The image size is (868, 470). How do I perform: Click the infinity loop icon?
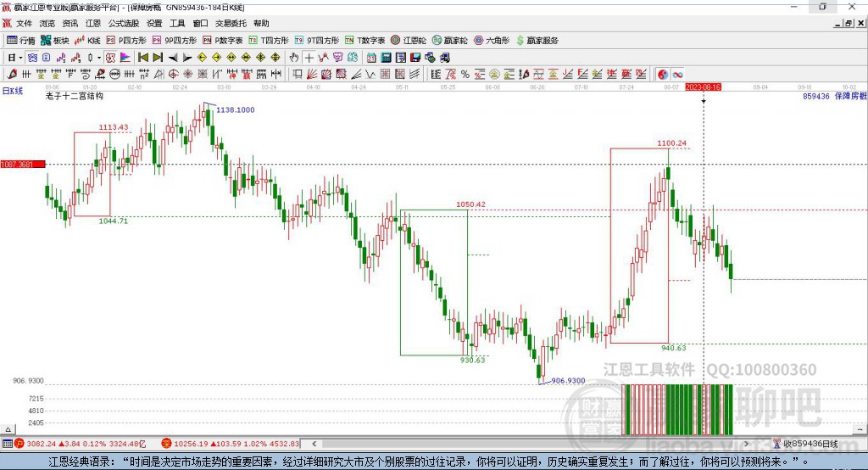click(677, 74)
